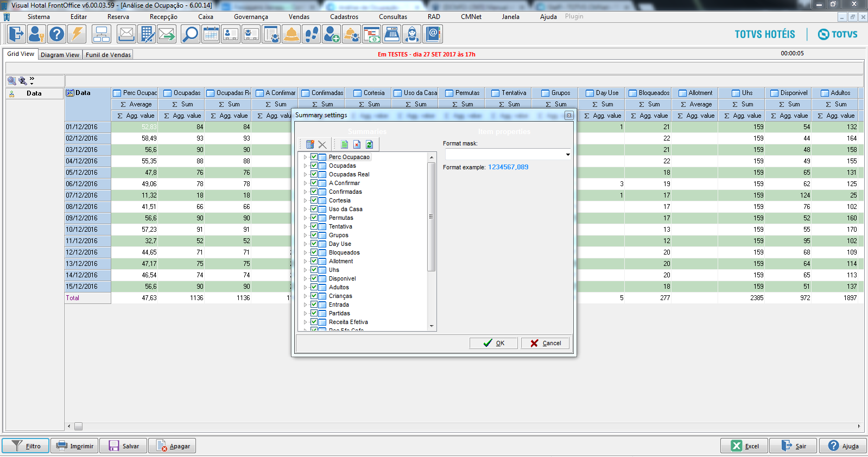Click the Salvar button
Viewport: 868px width, 457px height.
[x=123, y=446]
